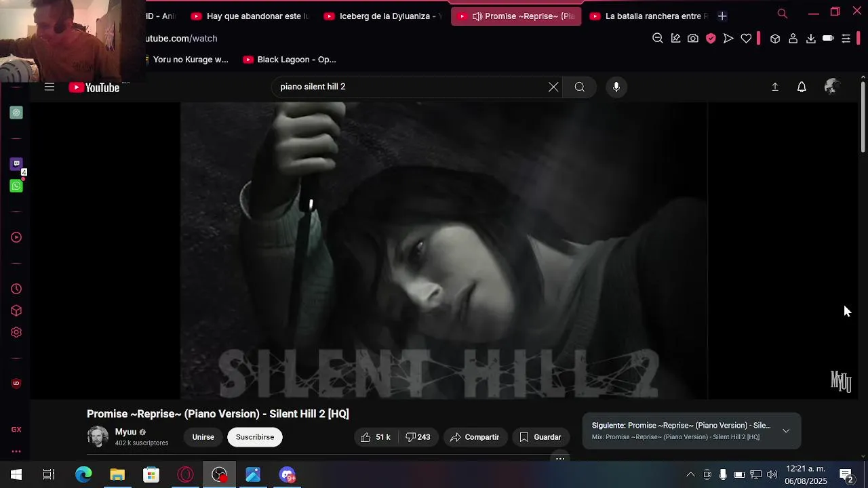Screen dimensions: 868x488
Task: Open the Easy Setup sliders icon
Action: tap(846, 39)
